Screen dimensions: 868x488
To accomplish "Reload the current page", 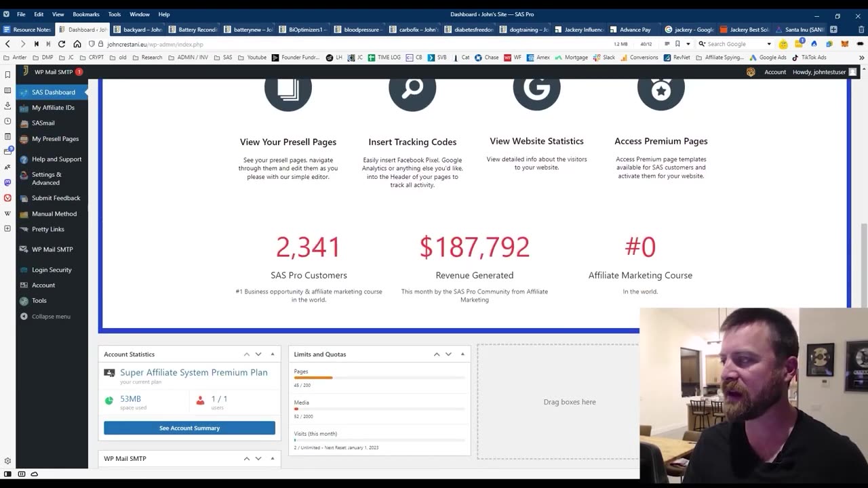I will [62, 44].
